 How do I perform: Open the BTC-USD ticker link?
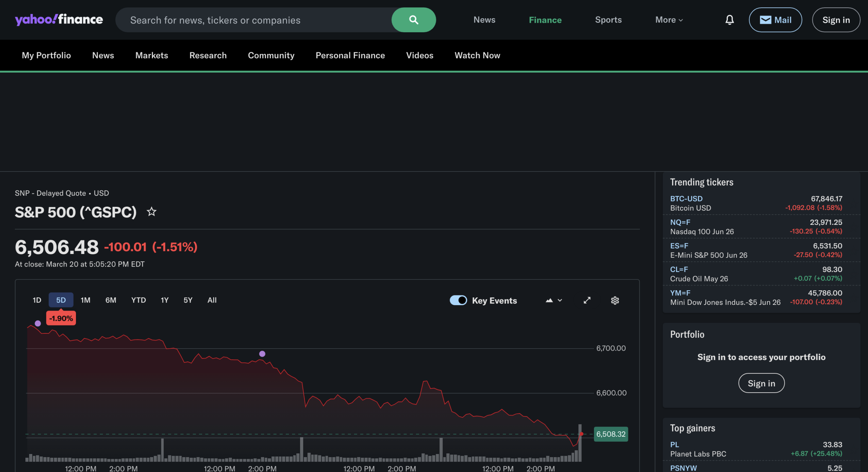point(686,199)
